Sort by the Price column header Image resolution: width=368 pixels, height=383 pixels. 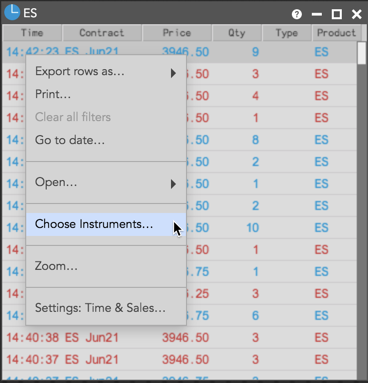click(177, 33)
